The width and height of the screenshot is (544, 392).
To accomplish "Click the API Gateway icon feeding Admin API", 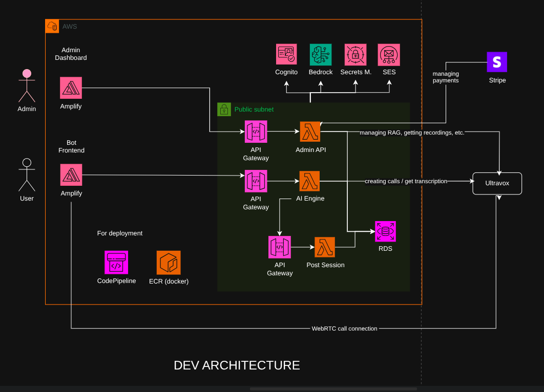I will [256, 132].
